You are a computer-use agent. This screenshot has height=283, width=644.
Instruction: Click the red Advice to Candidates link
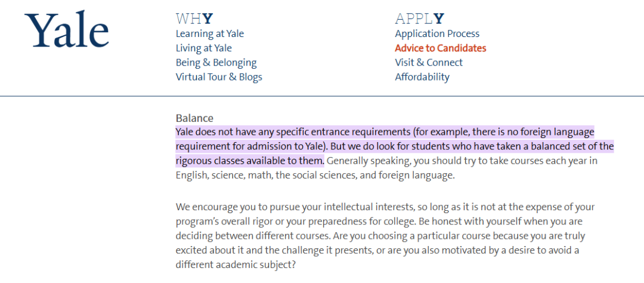point(440,48)
